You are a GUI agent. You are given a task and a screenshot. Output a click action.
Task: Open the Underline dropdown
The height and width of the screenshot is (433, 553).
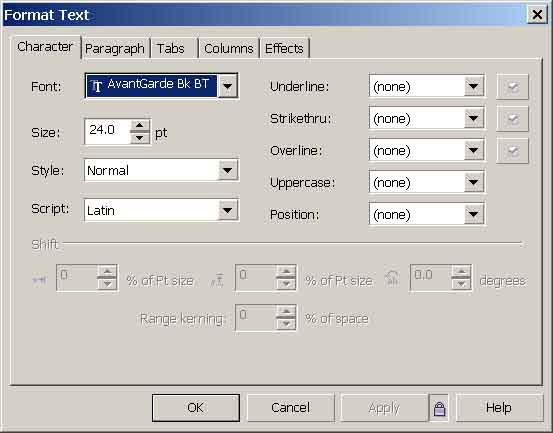(x=474, y=86)
